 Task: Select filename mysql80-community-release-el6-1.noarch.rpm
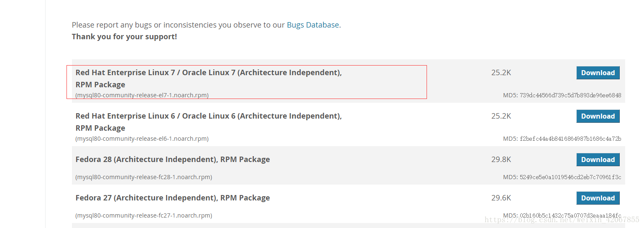pos(142,139)
